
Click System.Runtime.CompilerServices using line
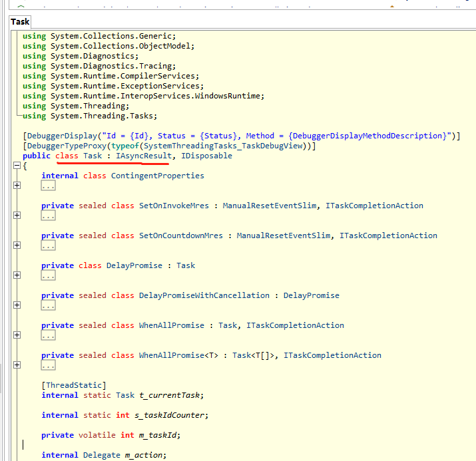(x=111, y=76)
